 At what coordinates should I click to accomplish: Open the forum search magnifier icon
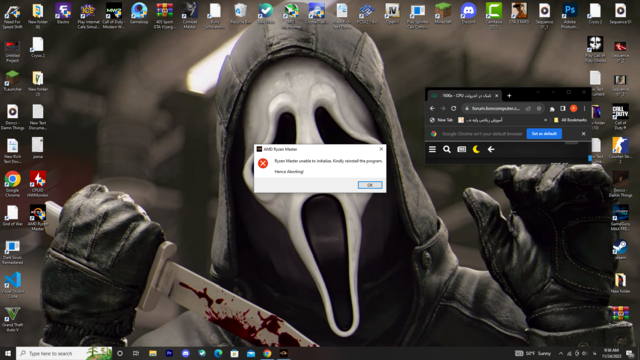[x=447, y=149]
